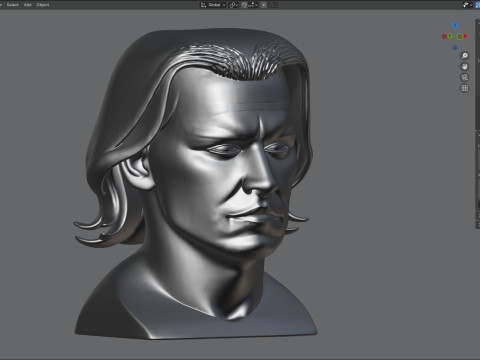
Task: Toggle the snapping magnet button
Action: [244, 5]
